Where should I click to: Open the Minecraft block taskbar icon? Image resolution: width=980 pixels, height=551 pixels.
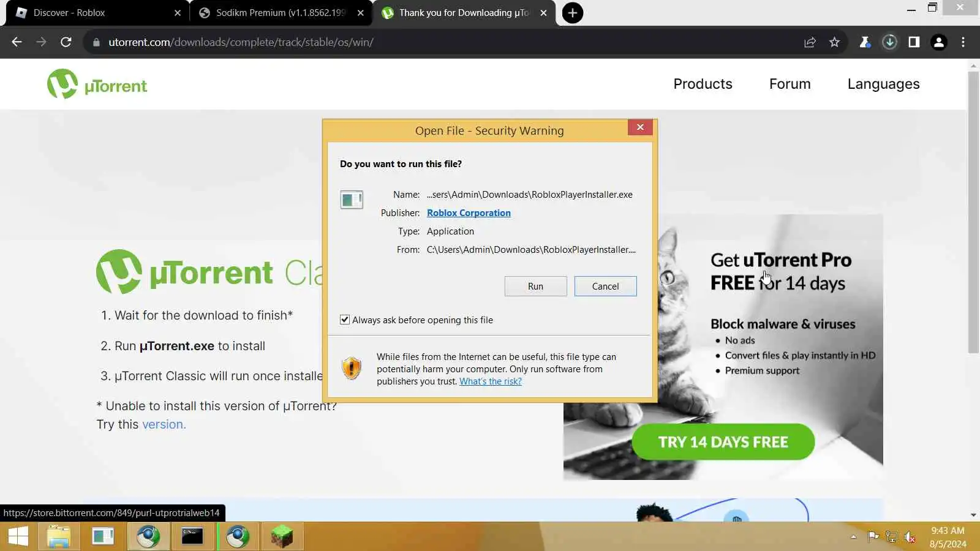pyautogui.click(x=282, y=537)
